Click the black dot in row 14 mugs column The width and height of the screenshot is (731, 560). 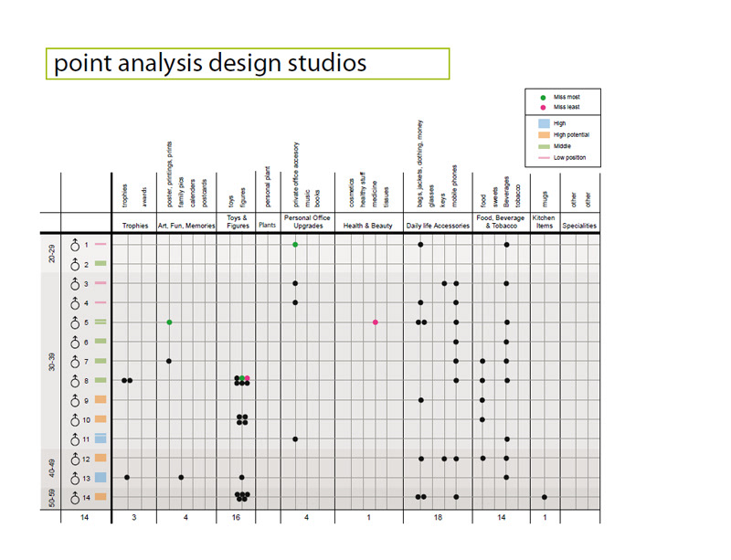click(545, 497)
